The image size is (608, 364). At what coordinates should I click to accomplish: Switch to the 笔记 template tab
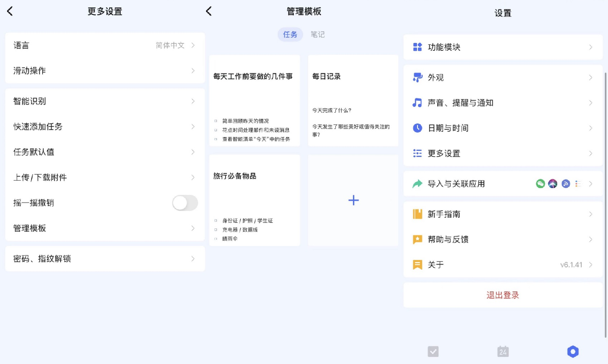point(317,35)
